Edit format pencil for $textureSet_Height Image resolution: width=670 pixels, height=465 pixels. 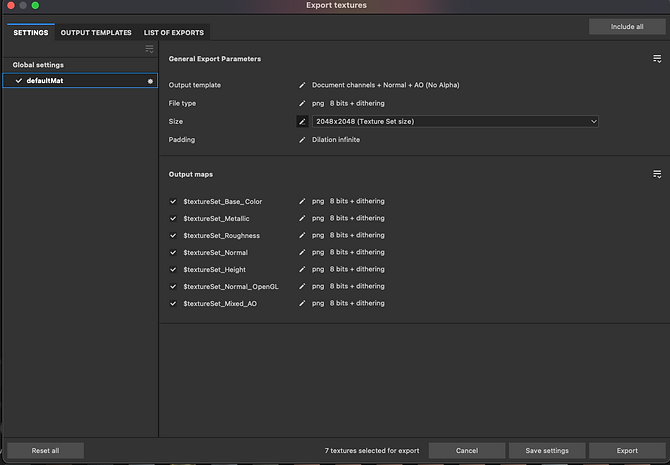point(302,269)
